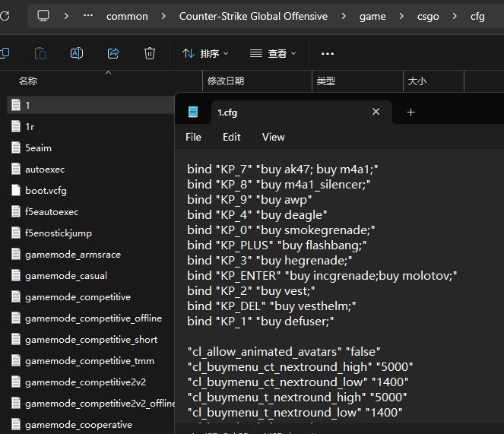Screen dimensions: 504x434
Task: Sort files by the 名称 column header
Action: 28,81
